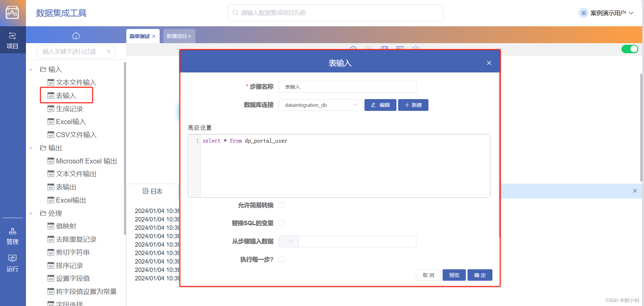Collapse the 输入 folder arrow in tree

[x=31, y=70]
